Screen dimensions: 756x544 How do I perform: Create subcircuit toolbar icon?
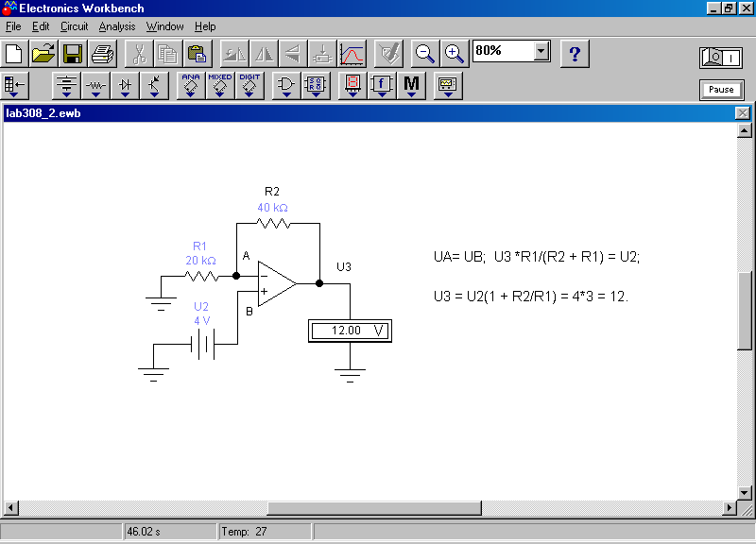coord(322,54)
